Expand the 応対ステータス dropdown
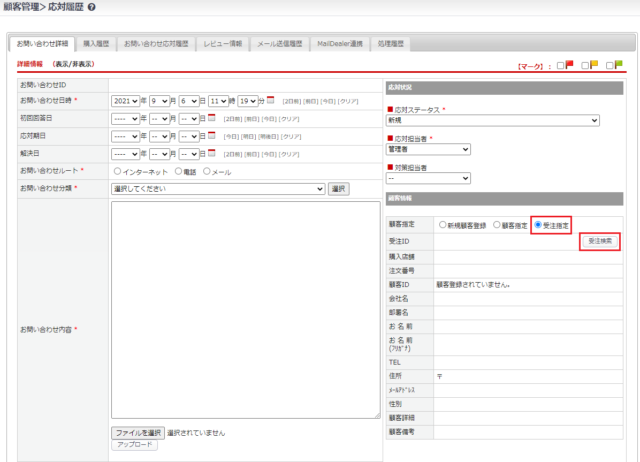640x462 pixels. (493, 121)
